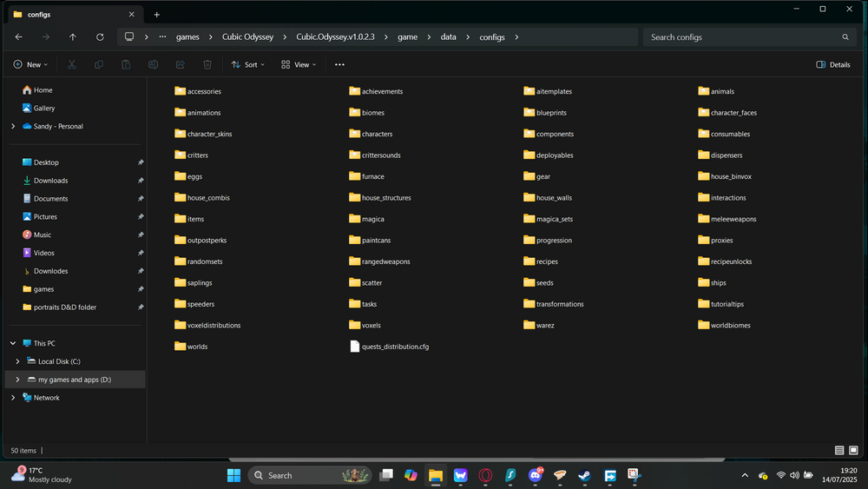The height and width of the screenshot is (489, 868).
Task: Open the Sort dropdown menu
Action: pyautogui.click(x=248, y=64)
